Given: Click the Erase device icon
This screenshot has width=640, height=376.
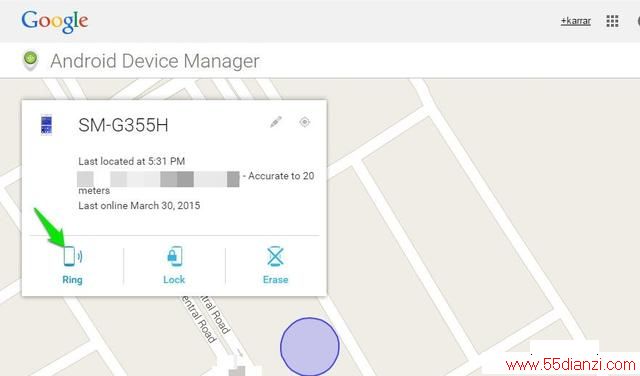Looking at the screenshot, I should point(276,256).
